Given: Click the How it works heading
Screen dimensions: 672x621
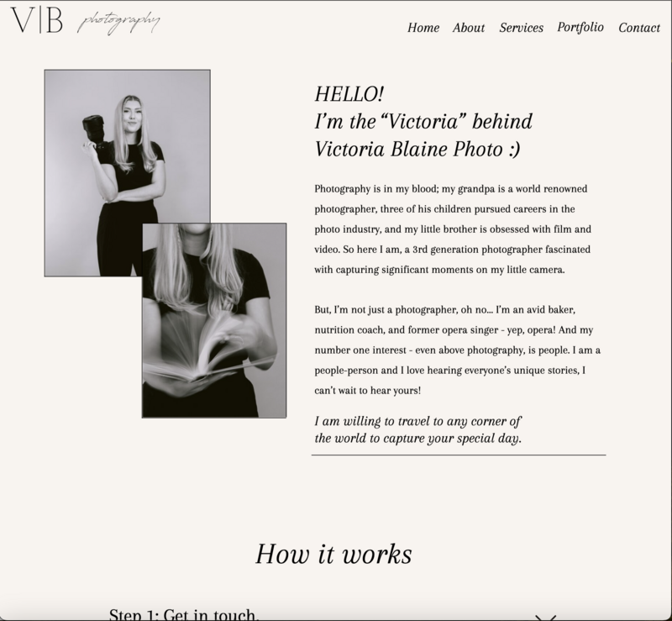Looking at the screenshot, I should tap(333, 554).
